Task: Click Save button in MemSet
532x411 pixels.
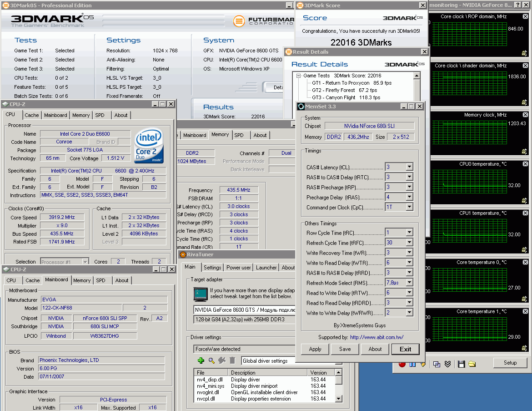Action: click(345, 349)
